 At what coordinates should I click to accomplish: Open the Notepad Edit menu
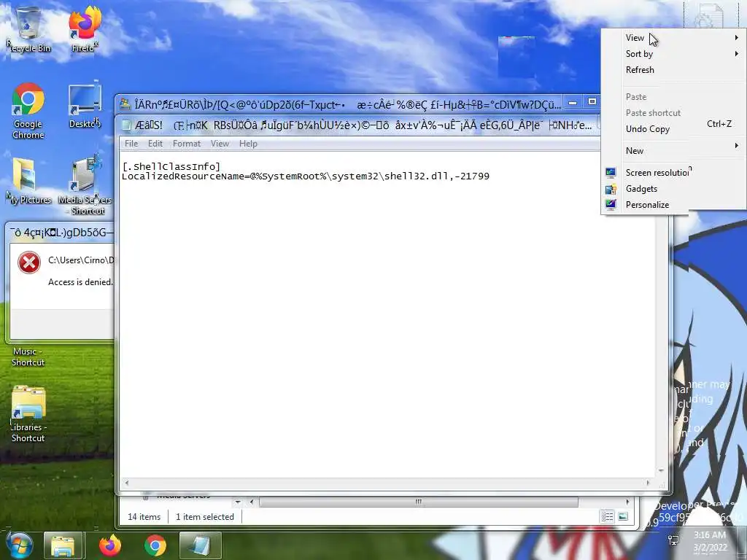click(x=155, y=144)
